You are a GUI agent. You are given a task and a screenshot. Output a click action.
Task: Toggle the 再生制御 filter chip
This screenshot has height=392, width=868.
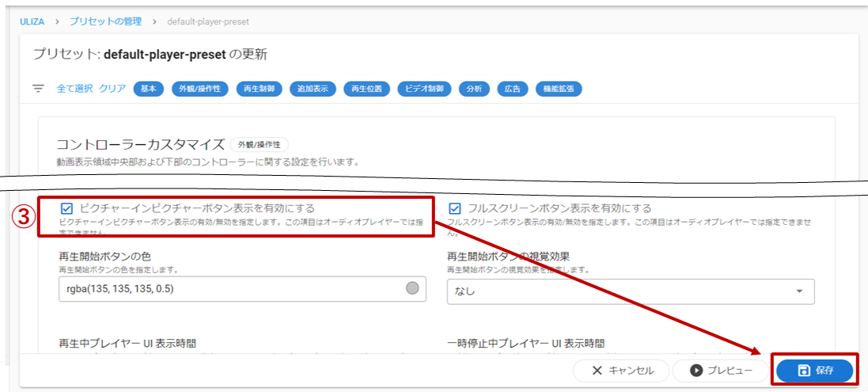[260, 89]
